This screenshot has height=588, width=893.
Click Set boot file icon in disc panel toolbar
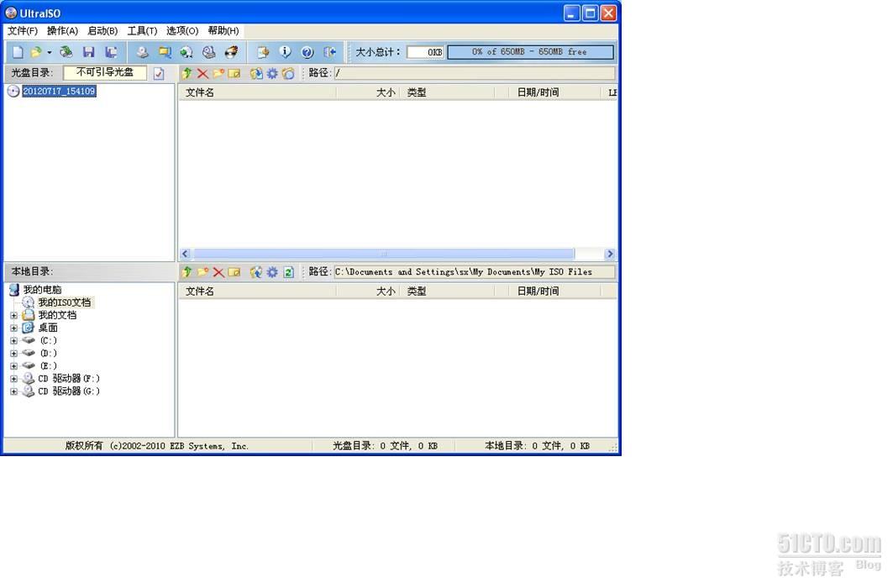pyautogui.click(x=288, y=73)
